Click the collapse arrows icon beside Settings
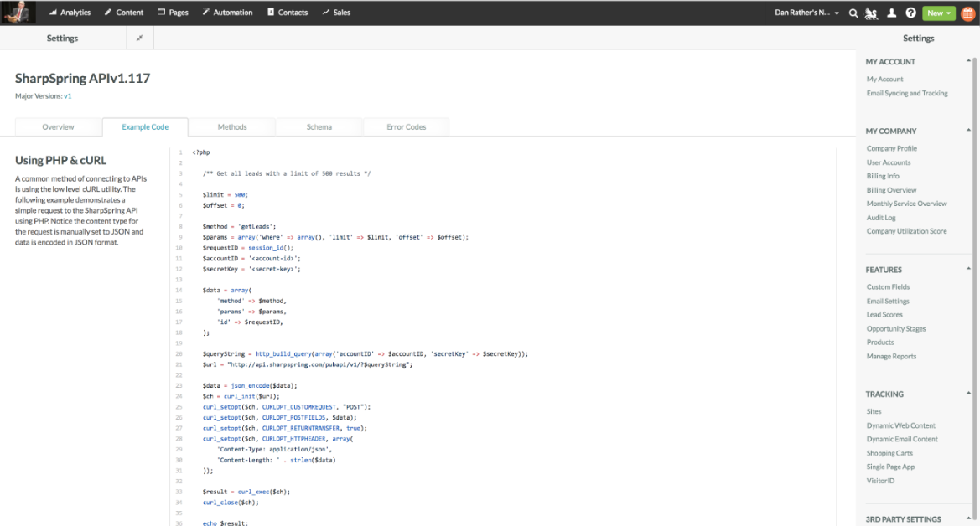This screenshot has width=980, height=526. (139, 39)
